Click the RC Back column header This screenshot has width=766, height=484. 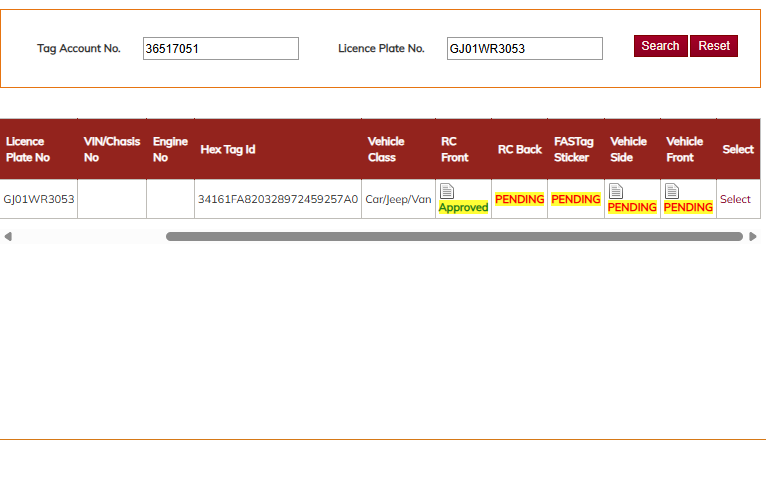[520, 149]
